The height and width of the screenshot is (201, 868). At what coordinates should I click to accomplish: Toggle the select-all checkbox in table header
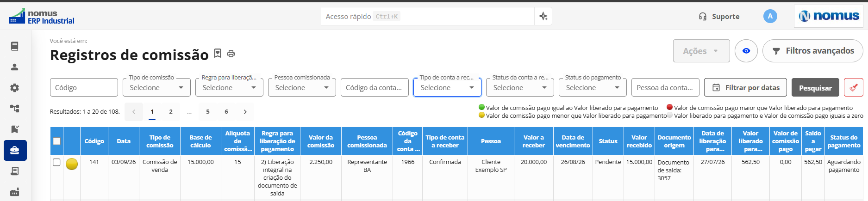pyautogui.click(x=56, y=141)
